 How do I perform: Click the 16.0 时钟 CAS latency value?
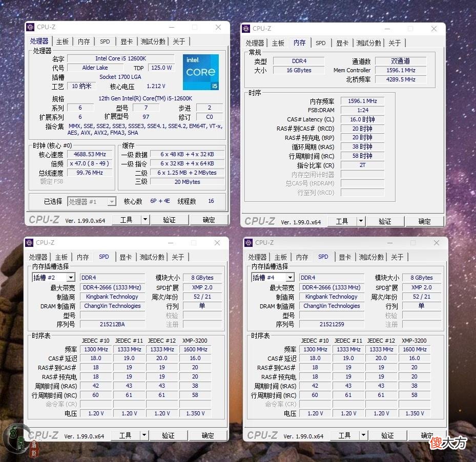[362, 119]
